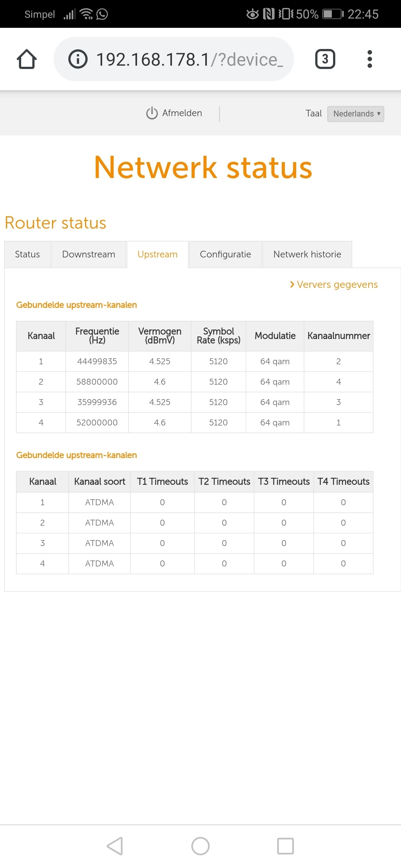Screen dimensions: 401x868
Task: Click the Afmelden logout link
Action: coord(182,113)
